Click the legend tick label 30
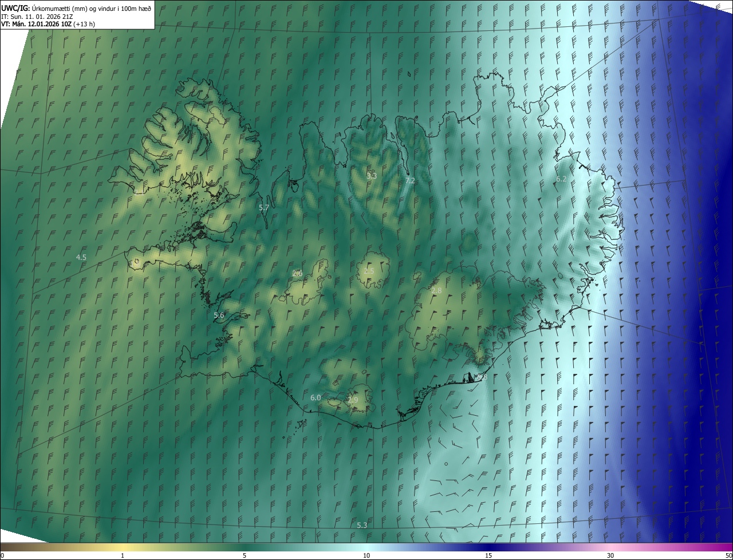The width and height of the screenshot is (733, 560). click(x=610, y=555)
